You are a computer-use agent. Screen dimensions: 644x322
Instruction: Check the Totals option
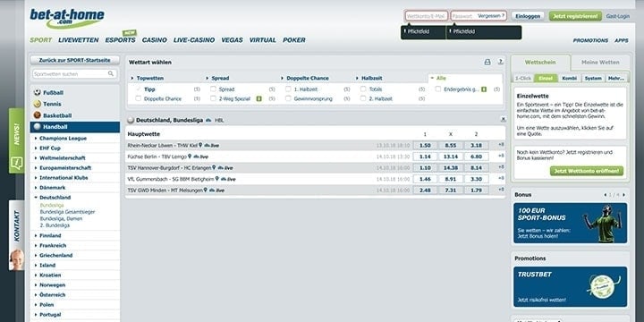pos(363,89)
